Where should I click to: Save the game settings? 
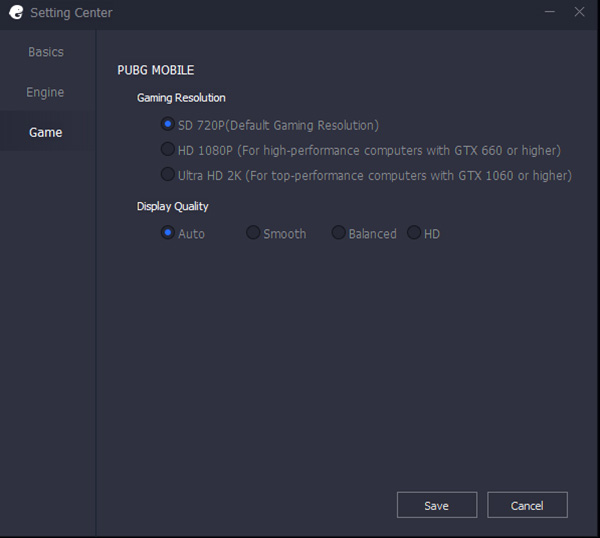[x=437, y=505]
